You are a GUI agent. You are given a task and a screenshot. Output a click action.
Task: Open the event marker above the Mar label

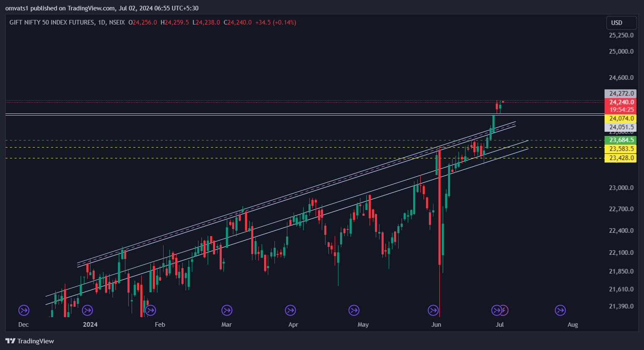[227, 310]
